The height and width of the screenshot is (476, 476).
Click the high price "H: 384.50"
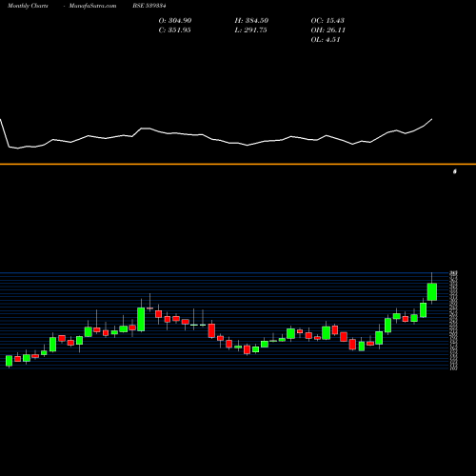(251, 21)
